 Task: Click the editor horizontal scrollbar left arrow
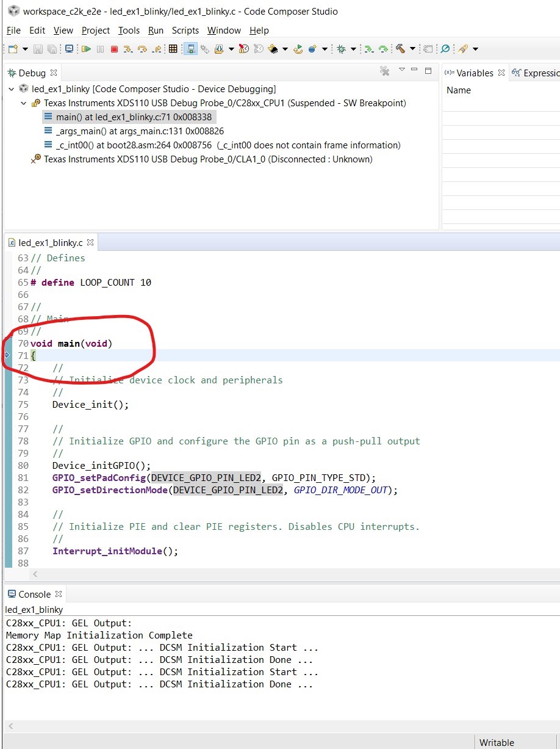(35, 574)
